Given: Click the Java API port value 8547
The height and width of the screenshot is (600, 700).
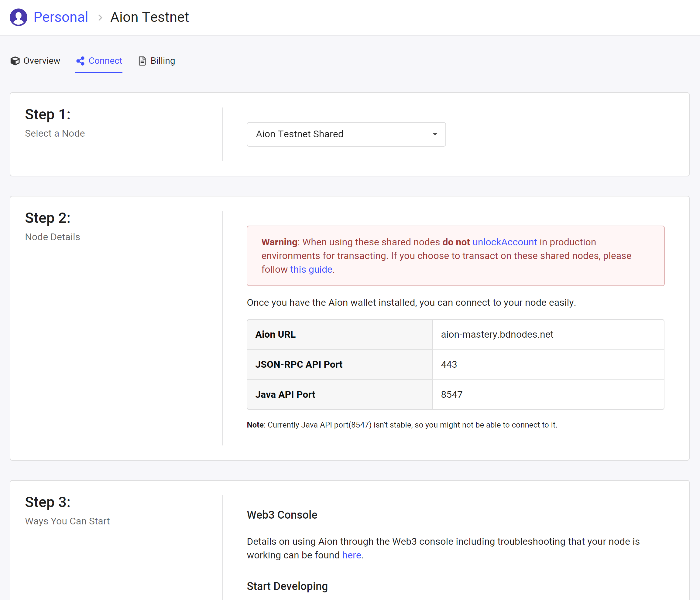Looking at the screenshot, I should [x=451, y=394].
